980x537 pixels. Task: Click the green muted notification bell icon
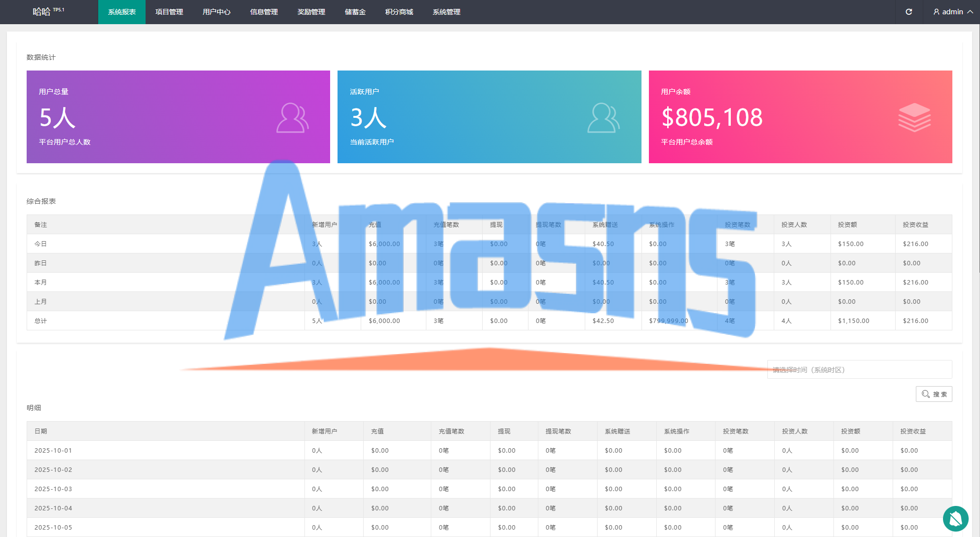coord(955,518)
